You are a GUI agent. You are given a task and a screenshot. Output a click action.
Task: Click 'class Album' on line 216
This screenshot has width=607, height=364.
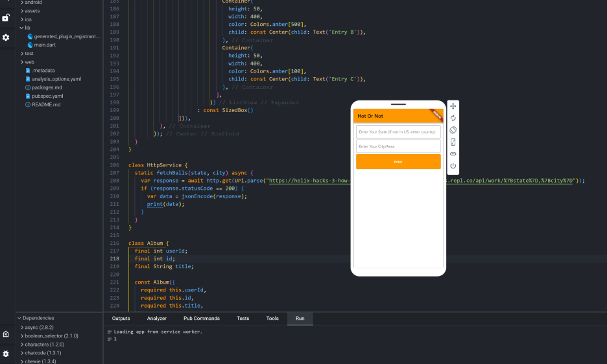point(145,244)
